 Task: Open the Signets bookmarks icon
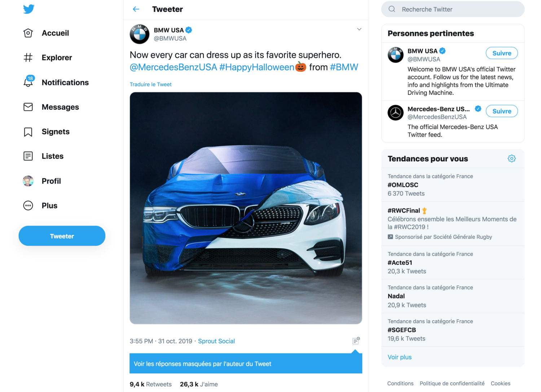[x=28, y=132]
